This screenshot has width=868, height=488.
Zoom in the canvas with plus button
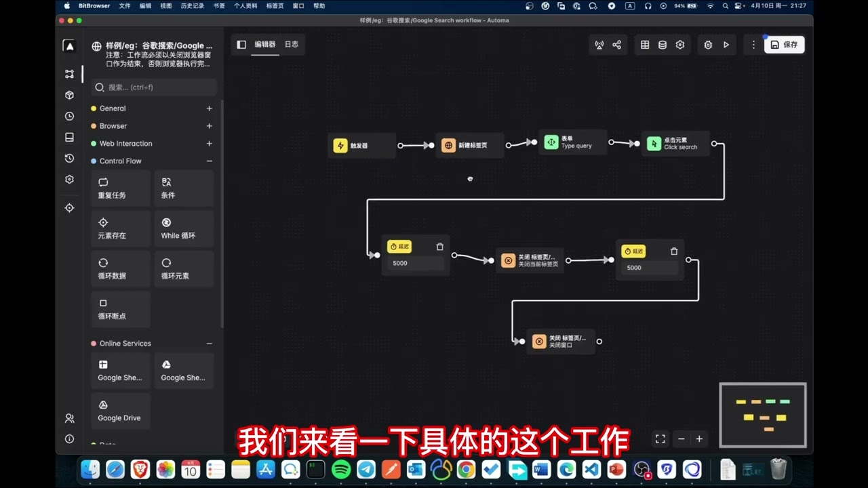[699, 439]
